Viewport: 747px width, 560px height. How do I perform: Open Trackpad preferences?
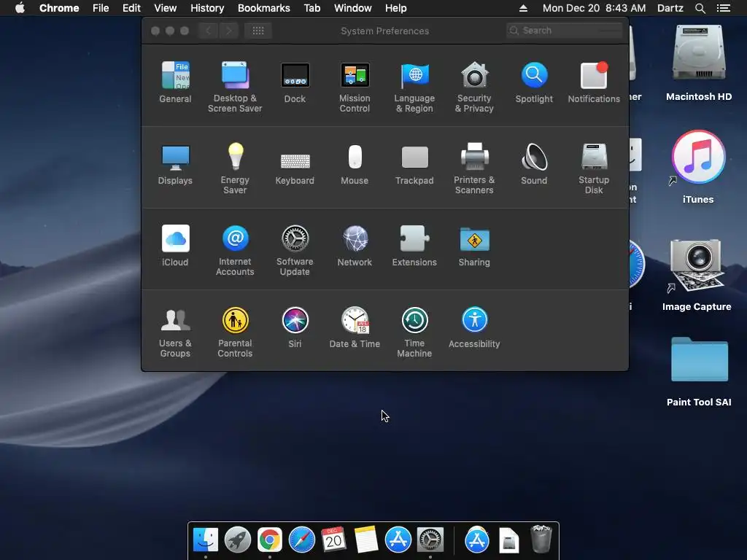(414, 164)
